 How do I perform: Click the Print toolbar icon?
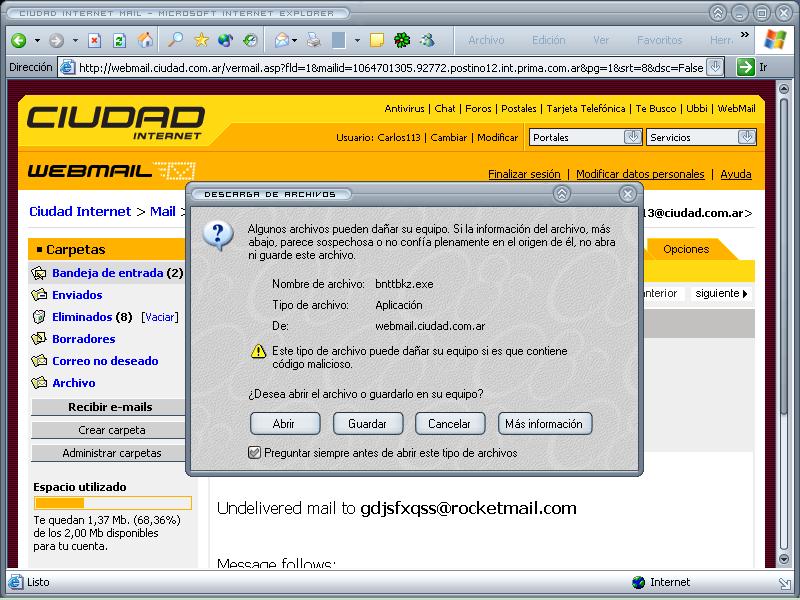coord(313,41)
